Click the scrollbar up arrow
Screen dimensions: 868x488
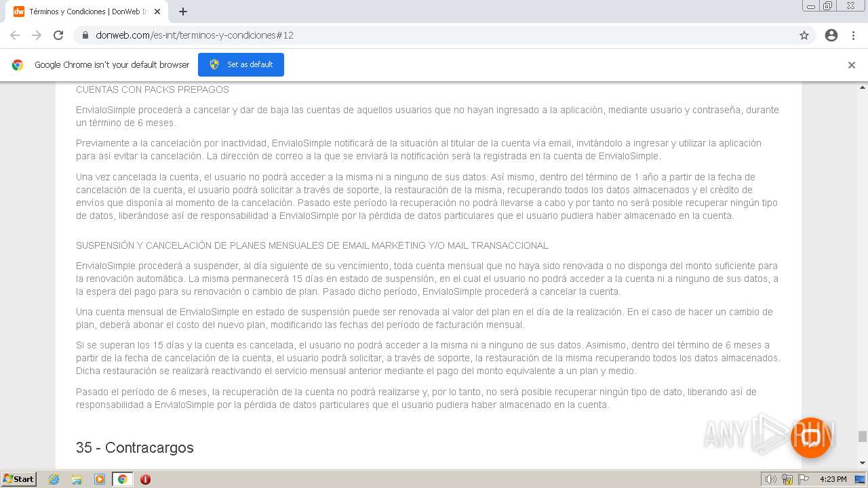863,87
